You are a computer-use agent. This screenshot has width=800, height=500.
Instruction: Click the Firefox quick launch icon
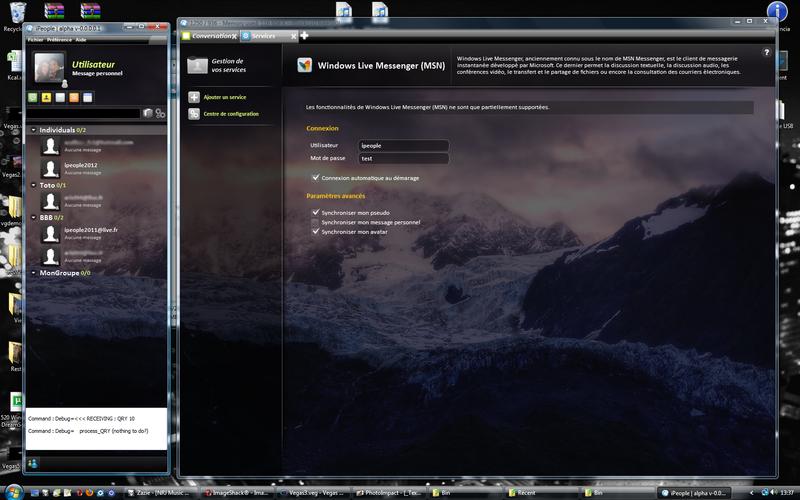tap(89, 493)
